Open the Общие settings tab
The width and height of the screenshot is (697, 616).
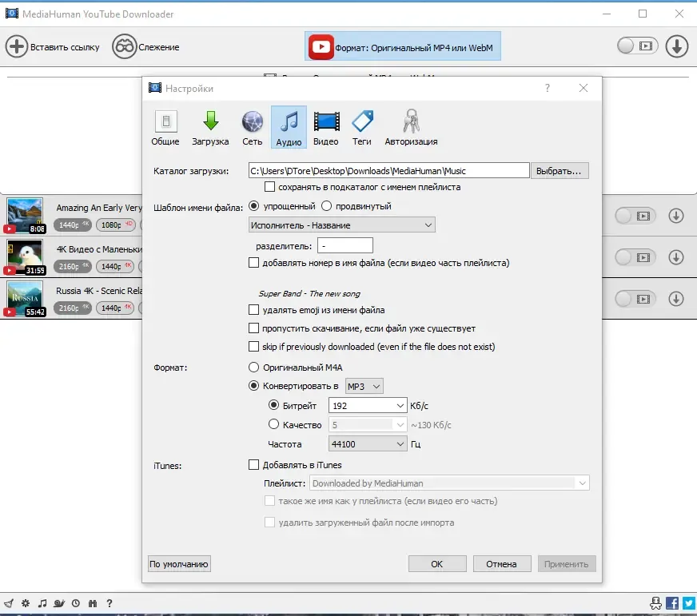(x=165, y=128)
